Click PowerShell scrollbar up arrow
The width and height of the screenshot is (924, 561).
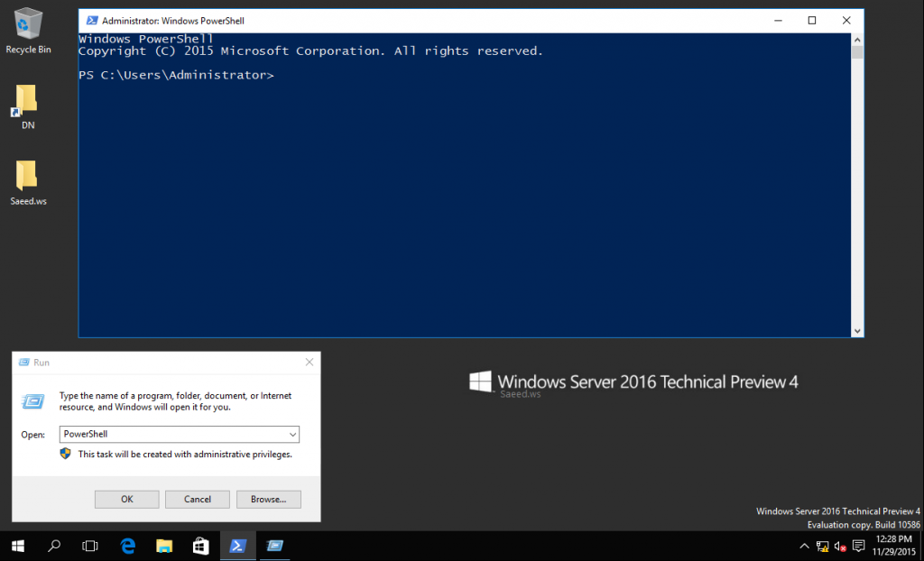[x=857, y=40]
